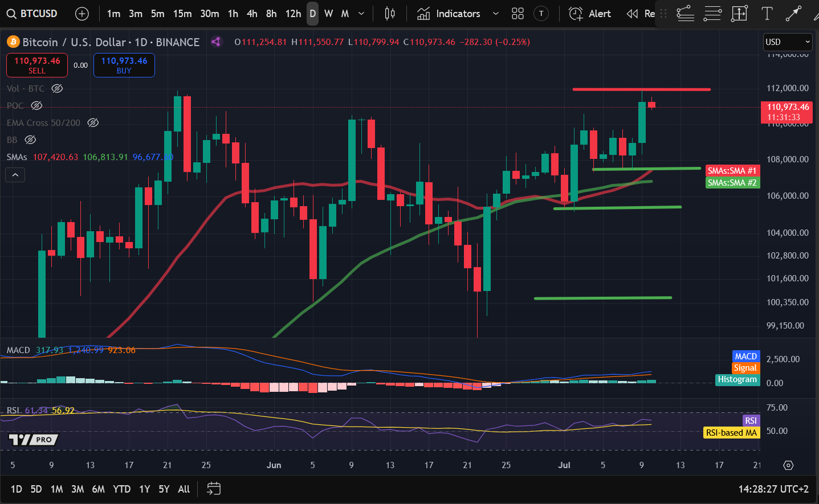The height and width of the screenshot is (504, 819).
Task: Open the Indicators dialog
Action: coord(449,14)
